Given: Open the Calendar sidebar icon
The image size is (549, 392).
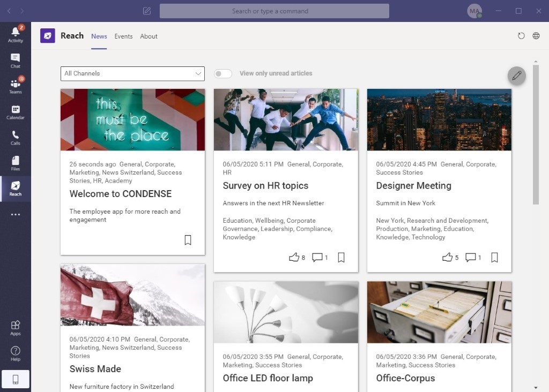Looking at the screenshot, I should point(16,112).
